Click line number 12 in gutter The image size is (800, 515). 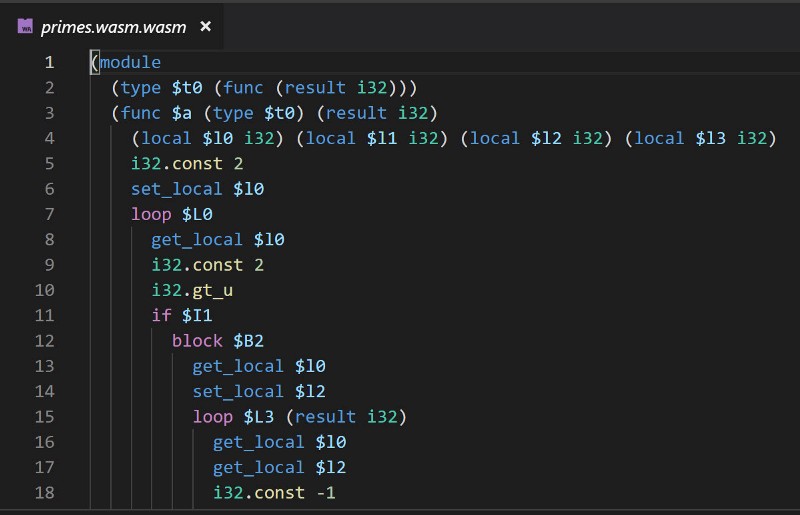click(x=44, y=340)
